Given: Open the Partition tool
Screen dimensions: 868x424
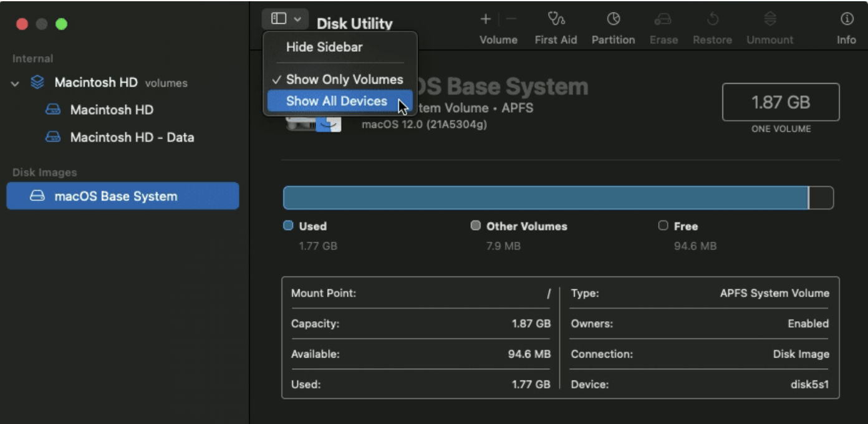Looking at the screenshot, I should [x=613, y=25].
